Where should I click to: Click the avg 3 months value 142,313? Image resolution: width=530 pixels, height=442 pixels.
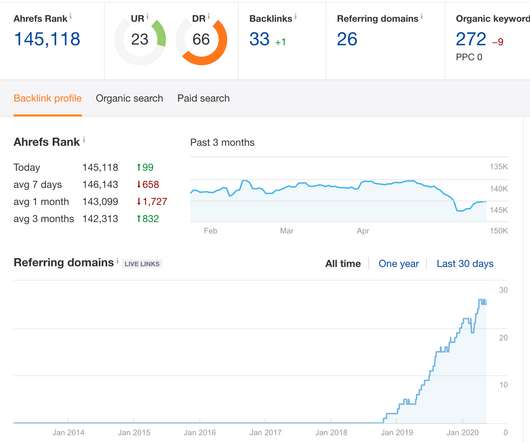point(100,219)
